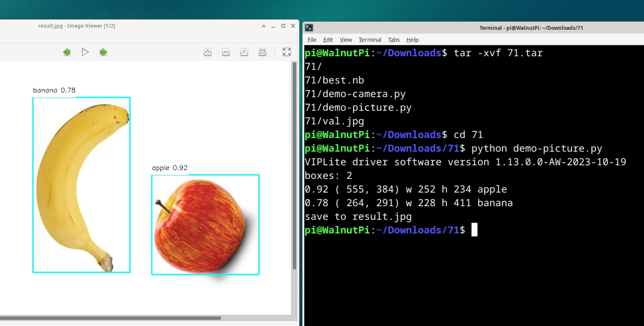Click the banana detection in the image
The width and height of the screenshot is (644, 326).
coord(81,185)
